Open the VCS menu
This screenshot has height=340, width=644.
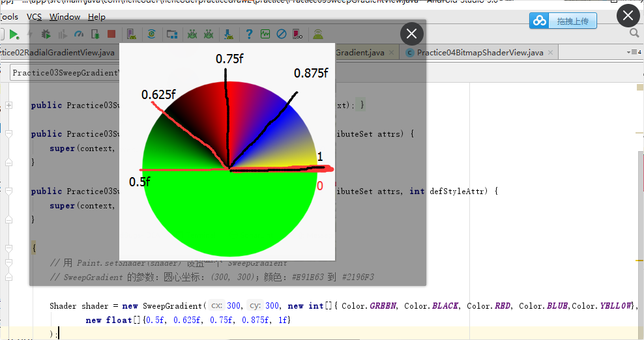[x=34, y=17]
